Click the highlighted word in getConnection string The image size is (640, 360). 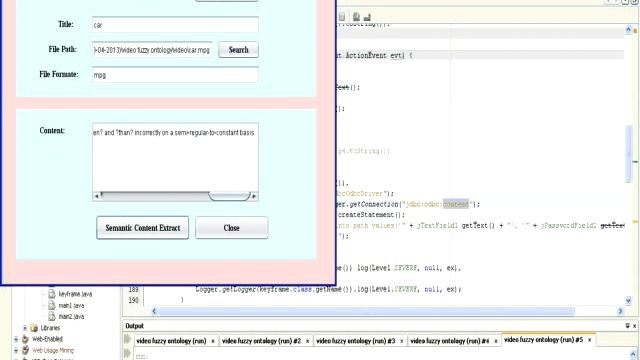coord(456,204)
